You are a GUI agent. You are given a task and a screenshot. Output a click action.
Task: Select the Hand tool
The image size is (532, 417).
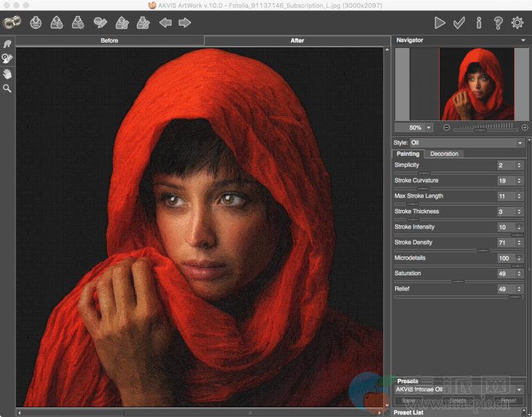click(8, 74)
